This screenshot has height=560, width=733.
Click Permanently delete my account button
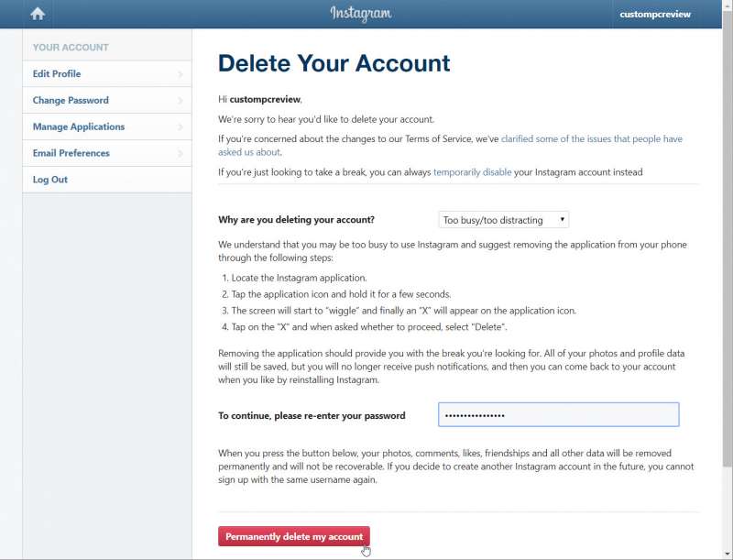point(294,536)
